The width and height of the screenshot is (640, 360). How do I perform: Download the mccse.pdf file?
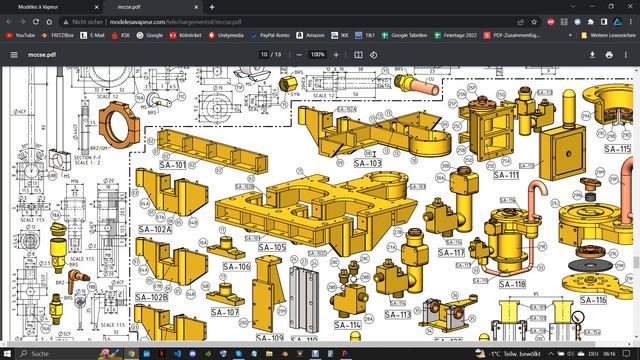[592, 55]
